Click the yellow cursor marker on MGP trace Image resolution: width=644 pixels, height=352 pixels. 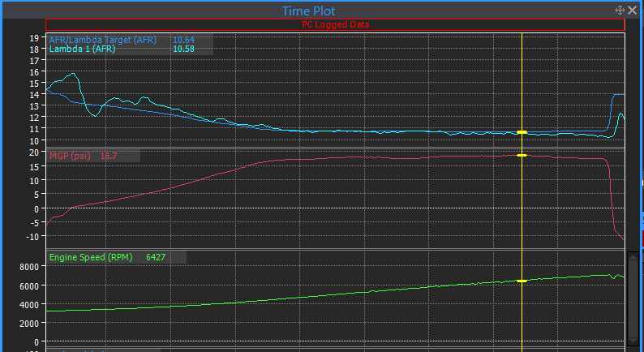pyautogui.click(x=522, y=155)
